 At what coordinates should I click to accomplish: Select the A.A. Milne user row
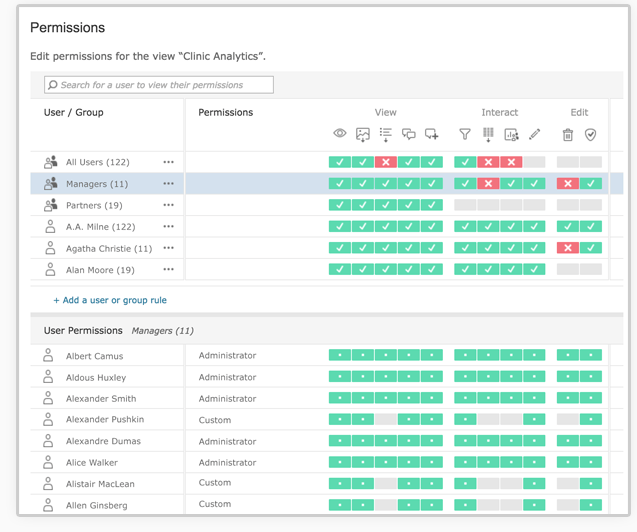pos(100,227)
